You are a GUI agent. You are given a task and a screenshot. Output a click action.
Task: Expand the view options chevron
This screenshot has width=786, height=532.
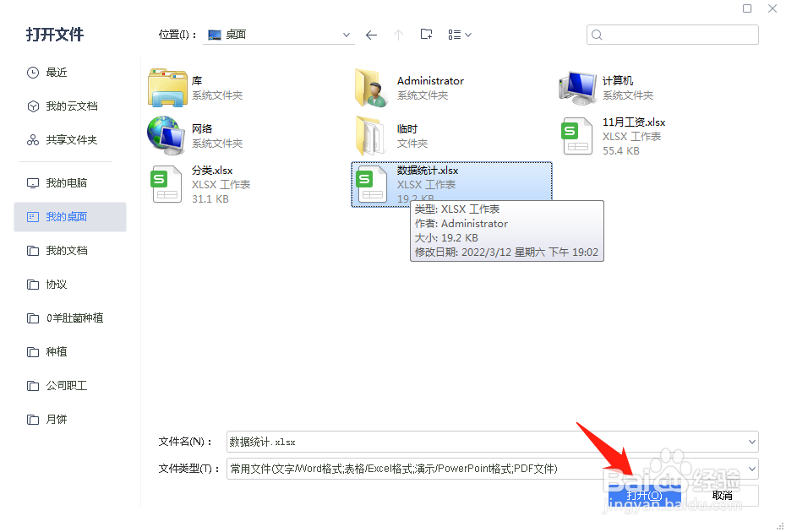point(467,35)
